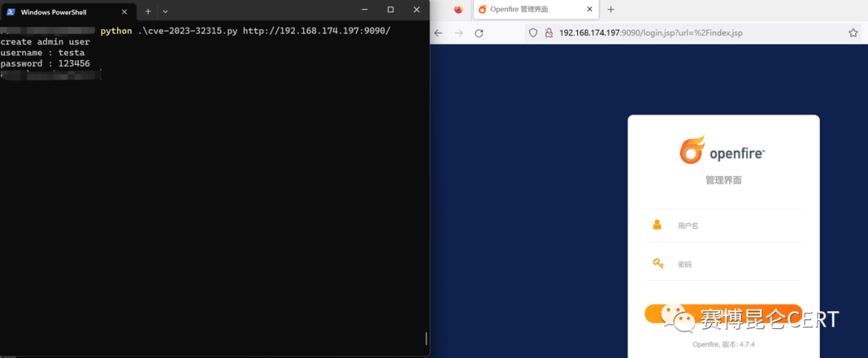Viewport: 868px width, 358px height.
Task: Minimize the PowerShell window
Action: point(365,10)
